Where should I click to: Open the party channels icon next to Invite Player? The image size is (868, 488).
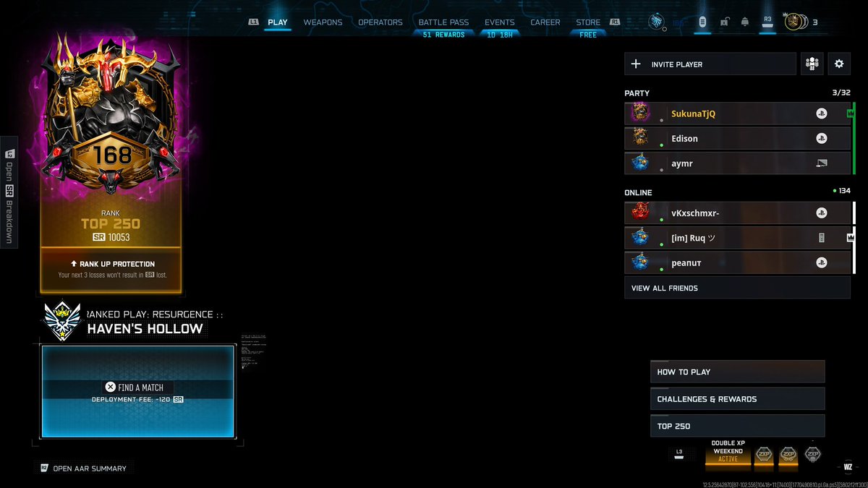coord(812,64)
